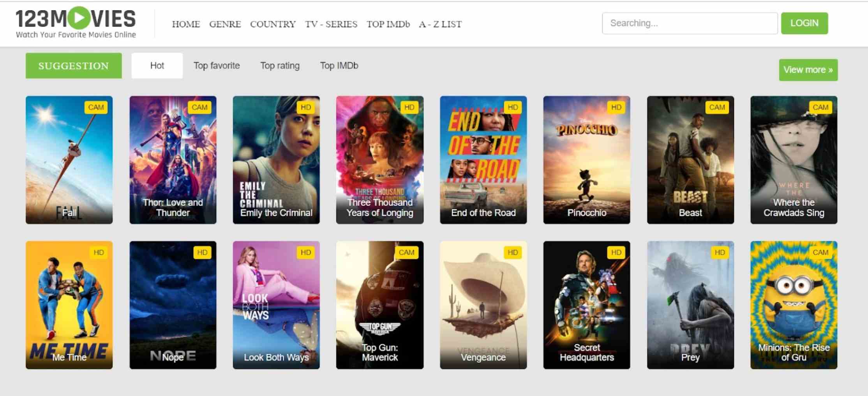This screenshot has width=868, height=396.
Task: Click HD badge on Emily the Criminal
Action: [x=306, y=107]
